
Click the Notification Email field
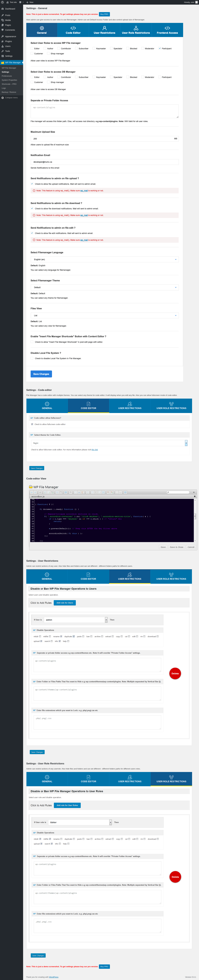(x=104, y=162)
